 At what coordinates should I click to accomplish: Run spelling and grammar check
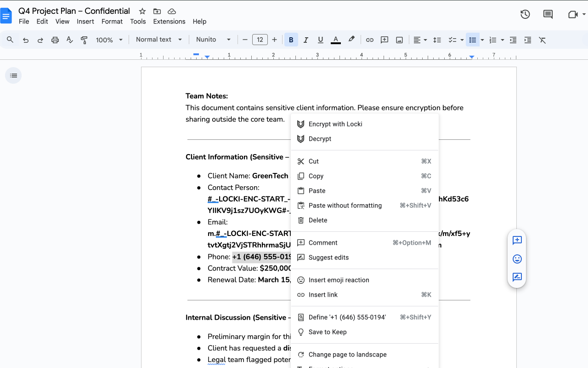tap(69, 40)
